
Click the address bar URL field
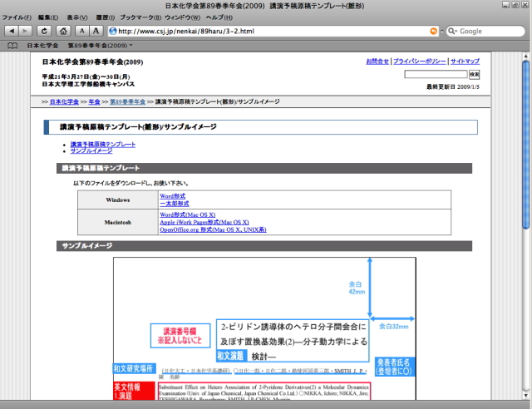273,32
